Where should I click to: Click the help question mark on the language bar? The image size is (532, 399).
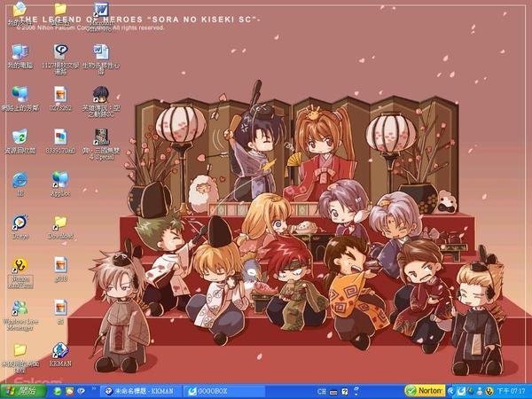coord(345,392)
